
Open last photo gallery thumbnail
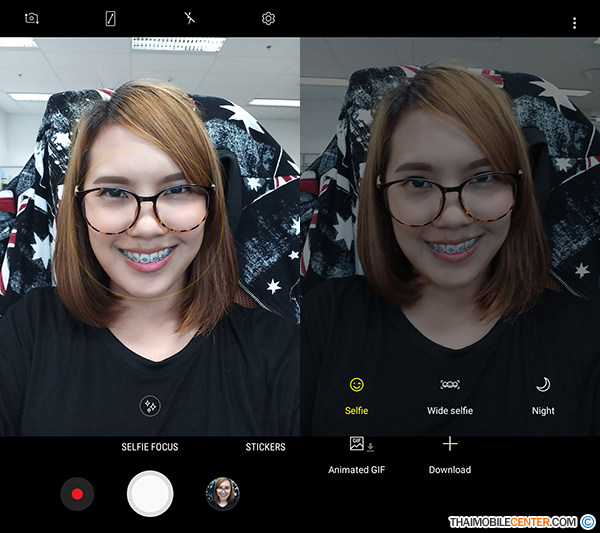(223, 494)
